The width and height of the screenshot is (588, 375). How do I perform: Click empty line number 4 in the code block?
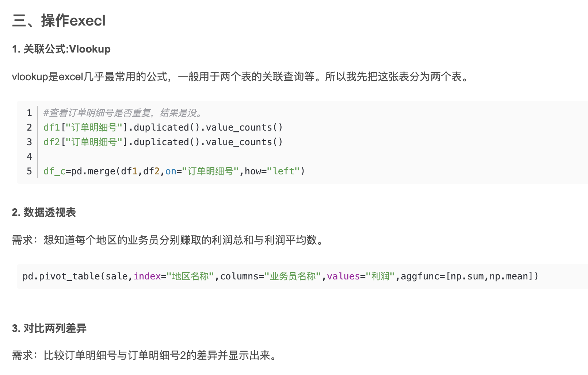click(29, 156)
